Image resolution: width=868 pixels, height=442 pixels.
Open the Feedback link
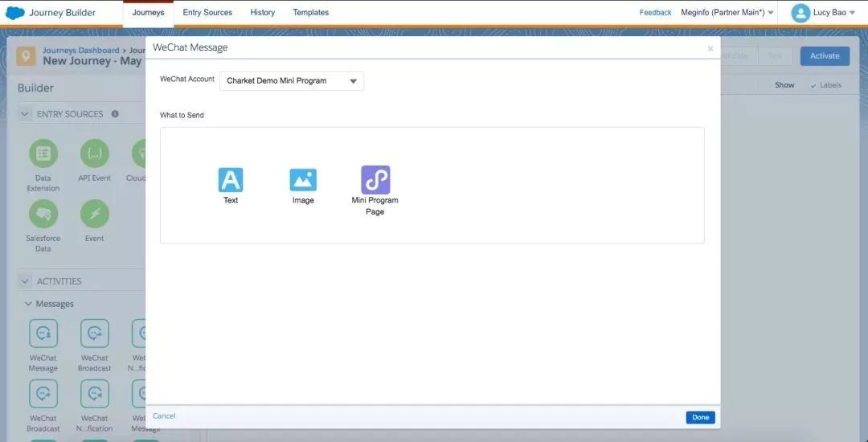[655, 13]
